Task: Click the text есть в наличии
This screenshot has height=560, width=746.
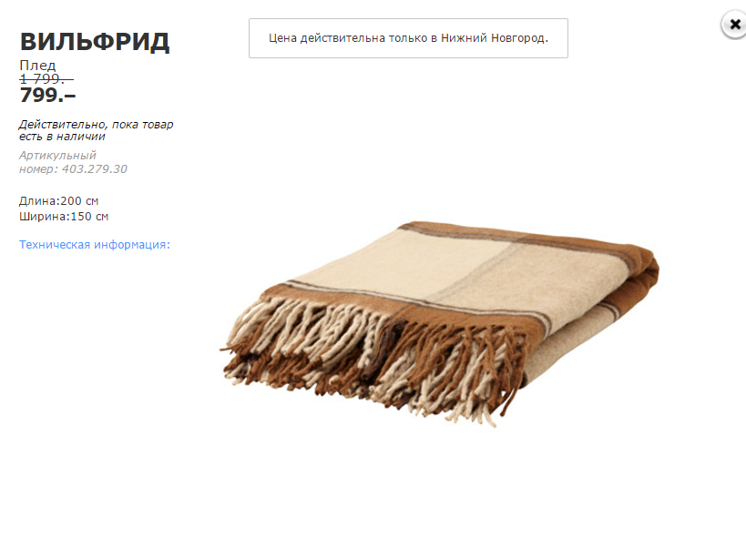Action: pos(62,137)
